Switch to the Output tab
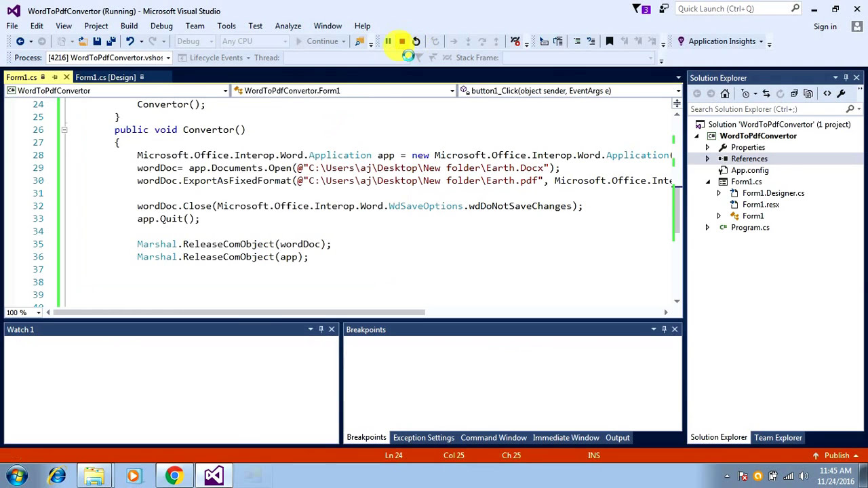868x488 pixels. 618,438
